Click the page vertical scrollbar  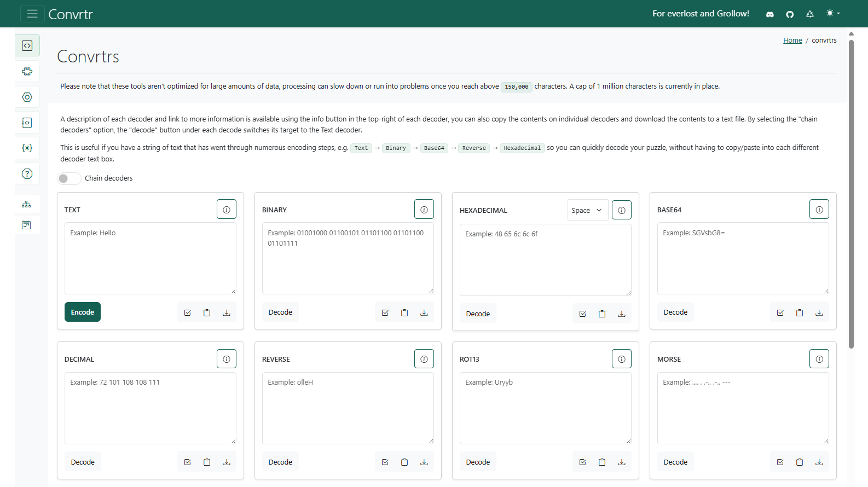[851, 192]
